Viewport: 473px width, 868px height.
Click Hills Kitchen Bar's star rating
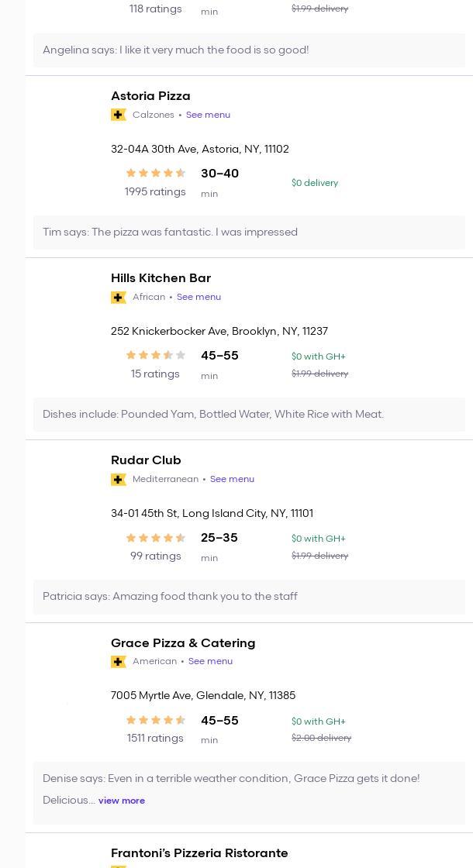click(x=155, y=356)
